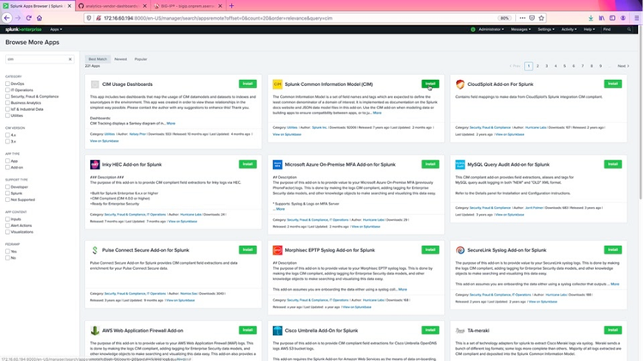Expand More in Splunk CIM description
This screenshot has height=361, width=644.
(377, 113)
